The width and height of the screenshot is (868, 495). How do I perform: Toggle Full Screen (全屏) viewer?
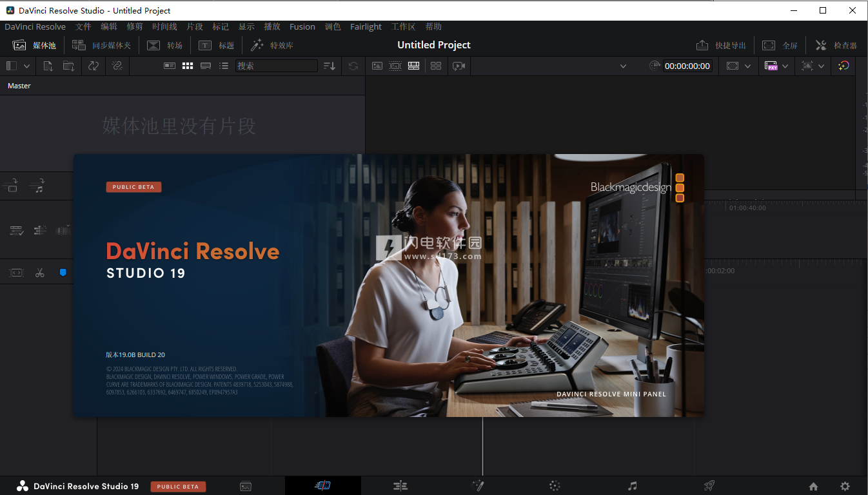point(780,45)
